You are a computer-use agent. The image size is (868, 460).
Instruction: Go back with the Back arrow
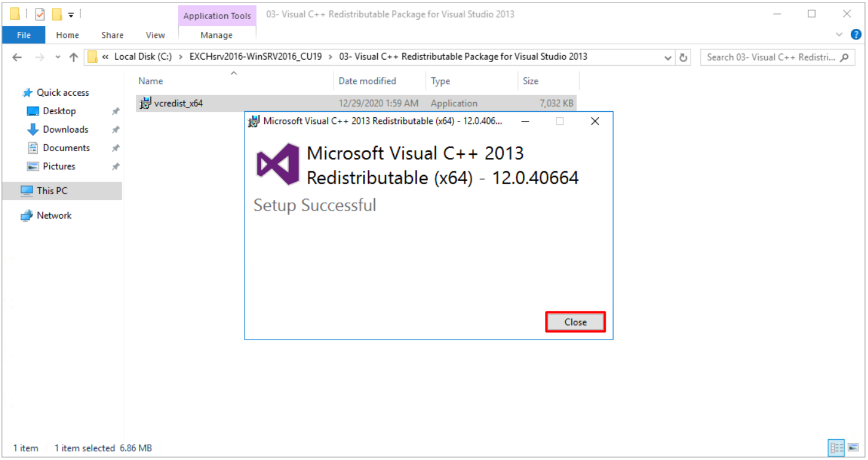[17, 57]
